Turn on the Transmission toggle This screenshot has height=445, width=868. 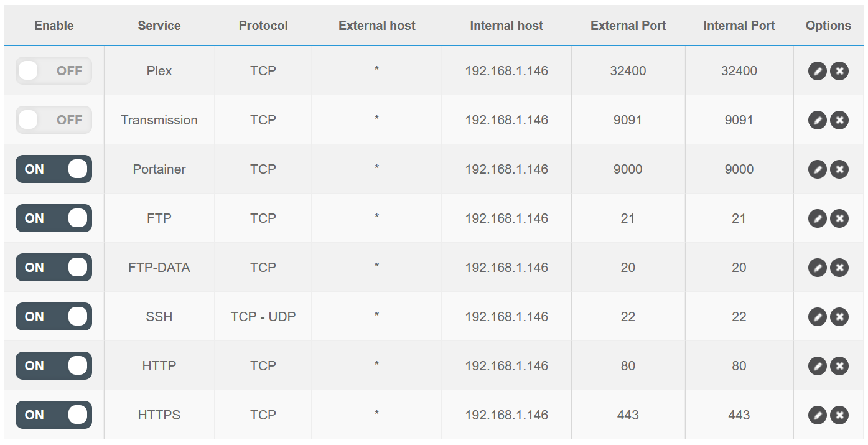(54, 120)
